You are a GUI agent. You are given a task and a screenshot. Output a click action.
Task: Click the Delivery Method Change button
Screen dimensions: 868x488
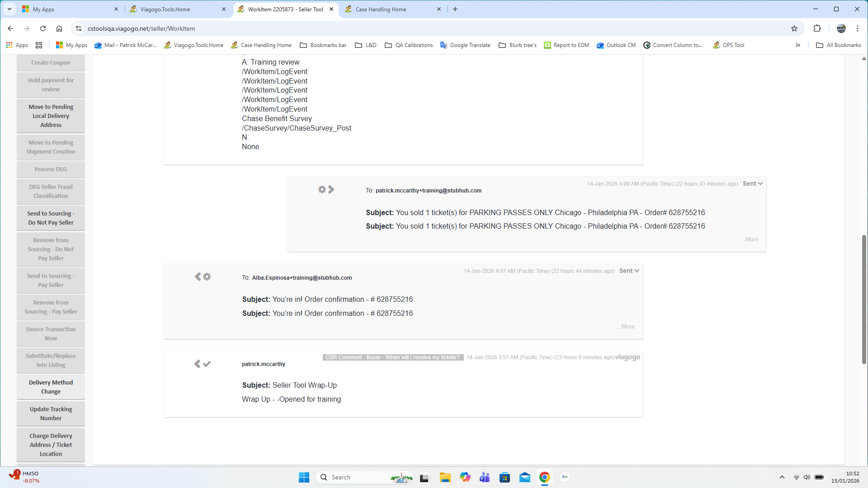click(x=51, y=387)
